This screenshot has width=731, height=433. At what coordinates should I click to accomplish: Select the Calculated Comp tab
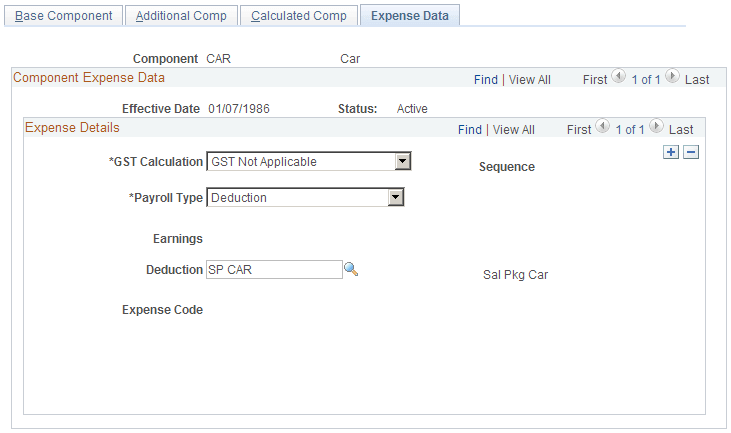tap(299, 16)
